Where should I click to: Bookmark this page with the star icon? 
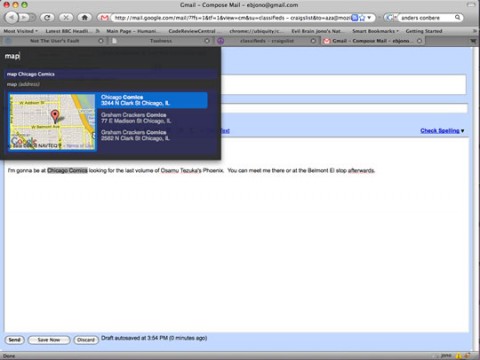point(362,18)
